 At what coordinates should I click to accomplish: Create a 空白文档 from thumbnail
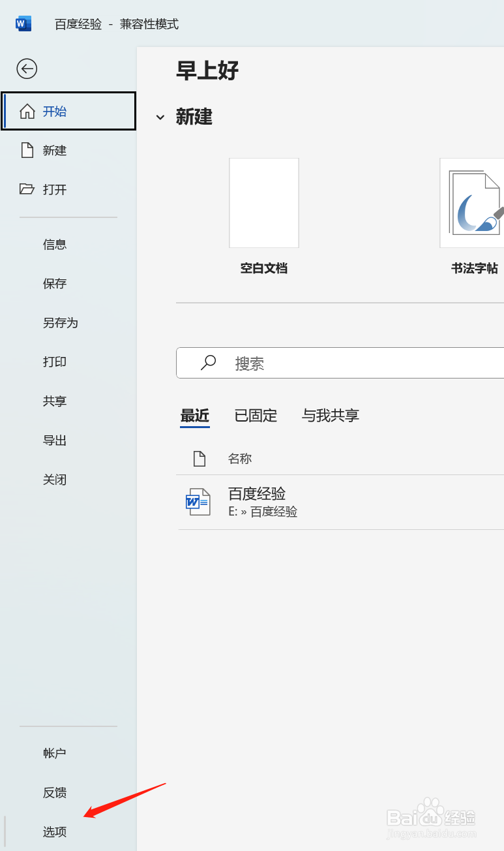[x=264, y=203]
